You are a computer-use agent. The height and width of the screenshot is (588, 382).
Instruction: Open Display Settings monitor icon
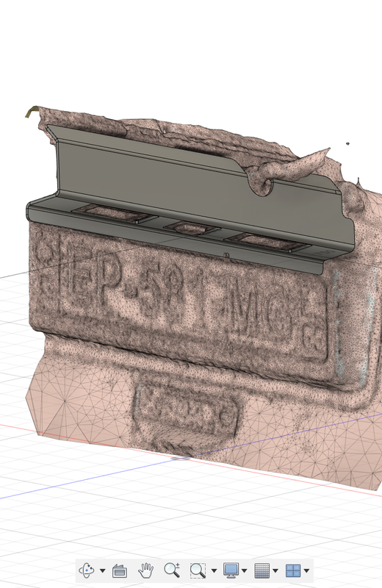click(x=231, y=570)
